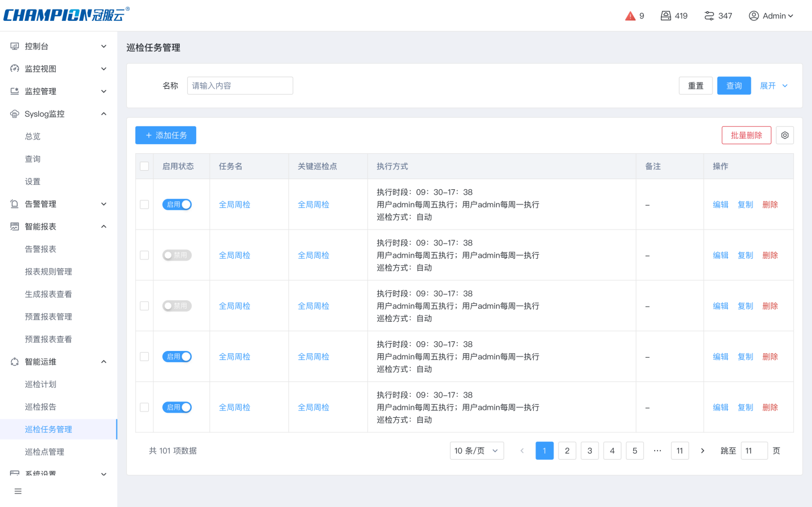Screen dimensions: 812x507
Task: Click the 智能报表 chart icon
Action: pyautogui.click(x=15, y=226)
